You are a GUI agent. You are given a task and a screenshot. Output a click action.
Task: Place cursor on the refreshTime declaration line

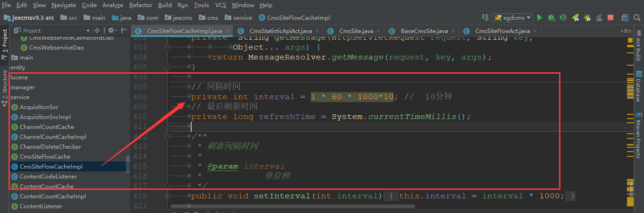[x=330, y=117]
